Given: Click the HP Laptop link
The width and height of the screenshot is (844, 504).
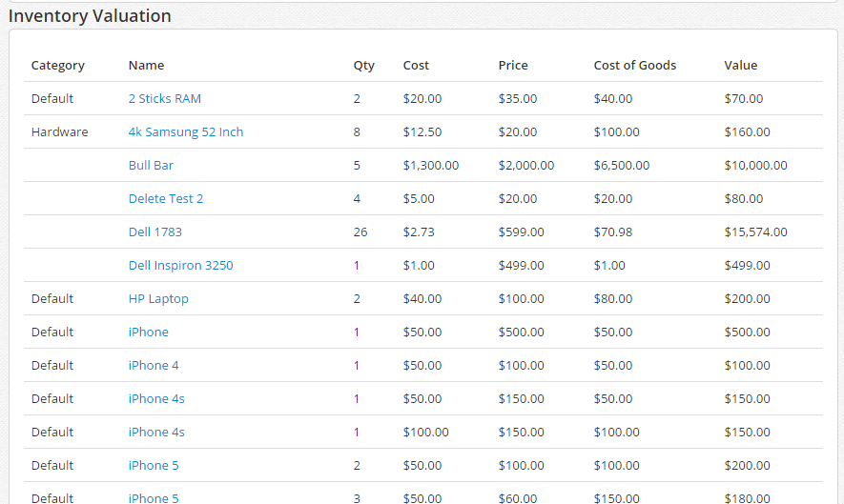Looking at the screenshot, I should tap(158, 299).
